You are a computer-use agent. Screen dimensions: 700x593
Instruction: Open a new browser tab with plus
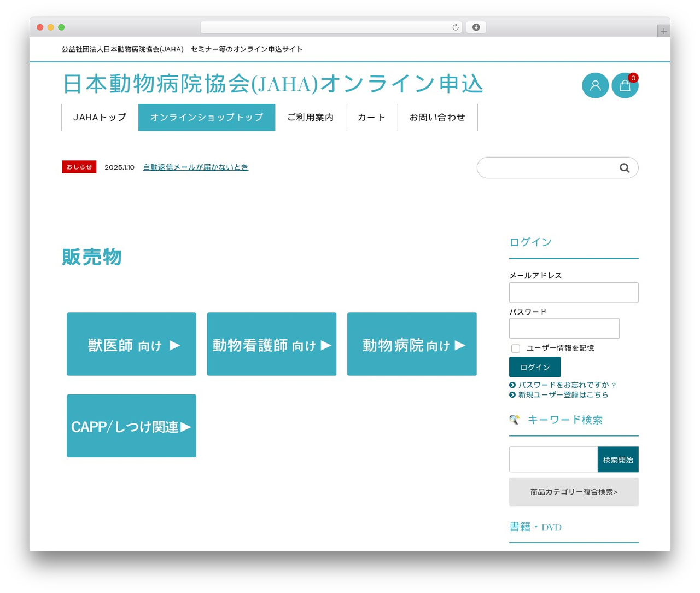pyautogui.click(x=663, y=31)
